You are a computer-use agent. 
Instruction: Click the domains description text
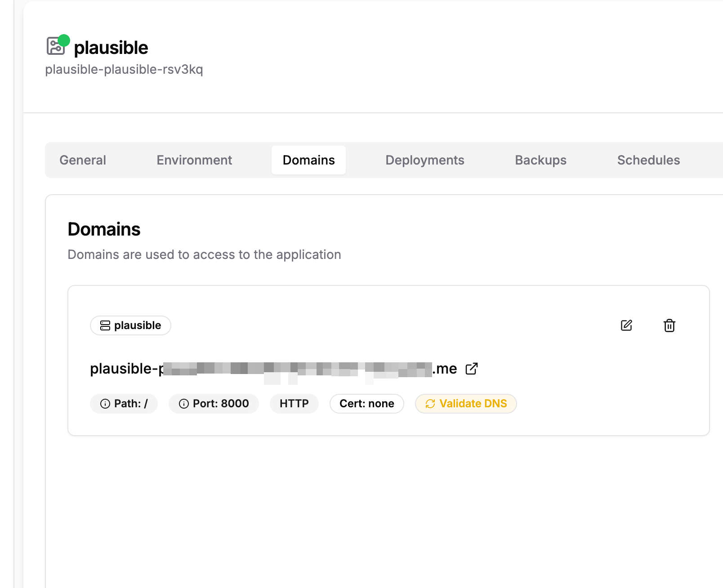205,255
